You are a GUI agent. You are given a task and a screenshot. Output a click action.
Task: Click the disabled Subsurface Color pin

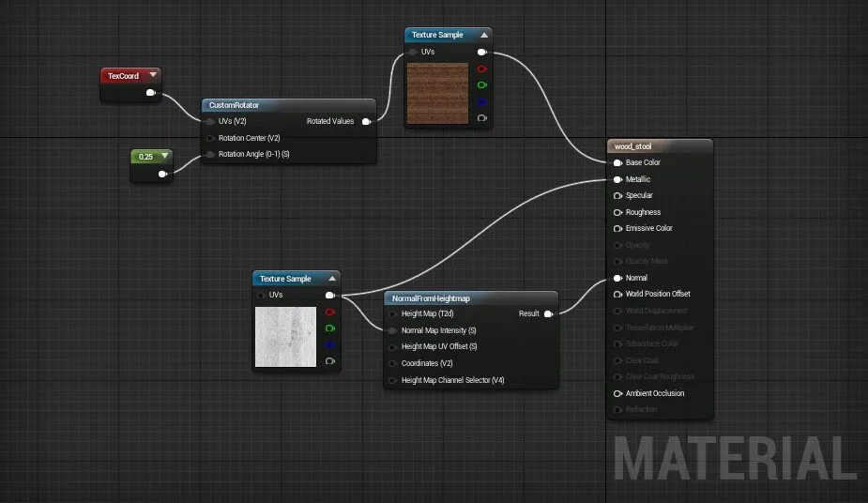click(617, 343)
